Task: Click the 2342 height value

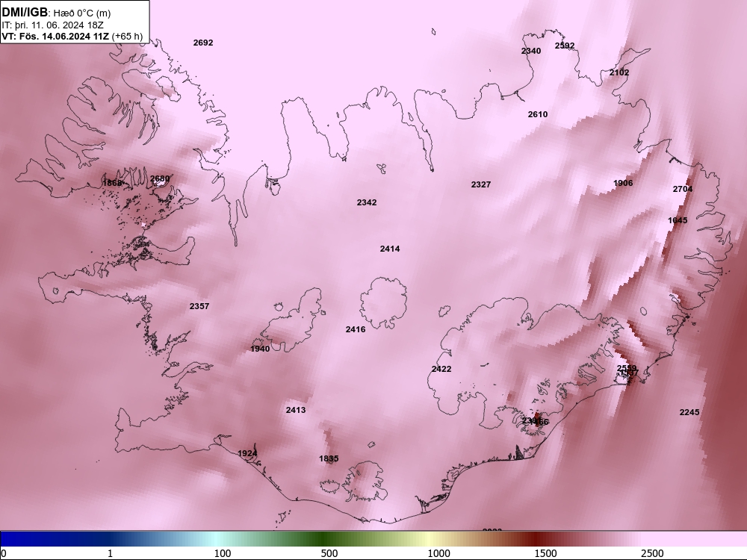Action: click(x=366, y=203)
